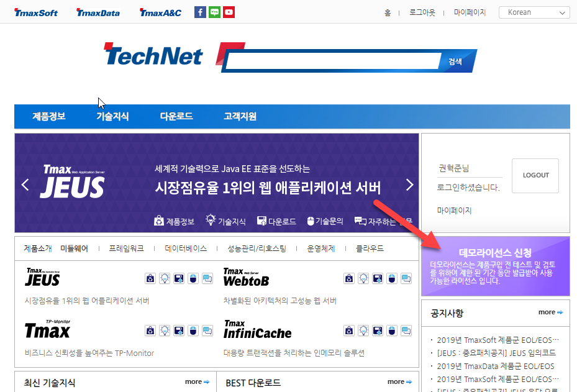Go to previous banner slide arrow
577x392 pixels.
coord(25,185)
